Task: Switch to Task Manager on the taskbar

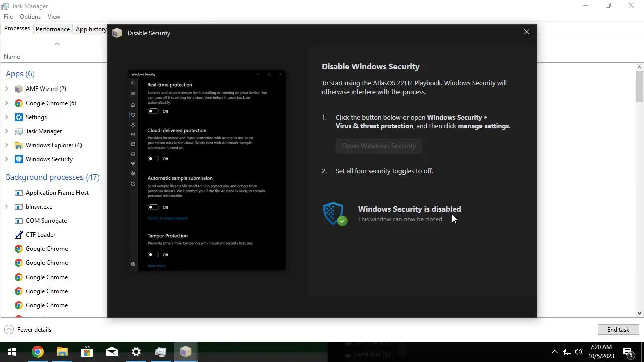Action: click(x=160, y=352)
